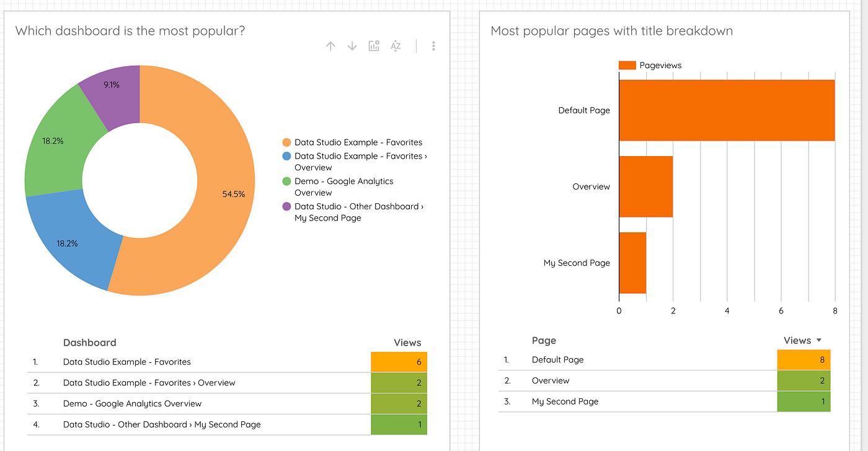This screenshot has height=451, width=868.
Task: Click 'Most popular pages with title breakdown' title
Action: point(611,30)
